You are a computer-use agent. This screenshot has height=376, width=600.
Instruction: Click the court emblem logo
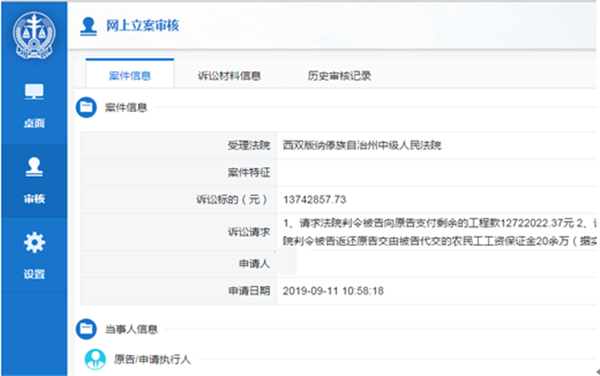point(34,35)
